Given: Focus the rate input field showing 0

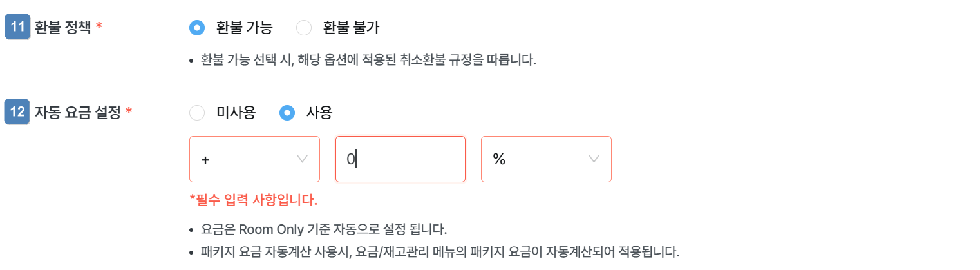Looking at the screenshot, I should [400, 159].
